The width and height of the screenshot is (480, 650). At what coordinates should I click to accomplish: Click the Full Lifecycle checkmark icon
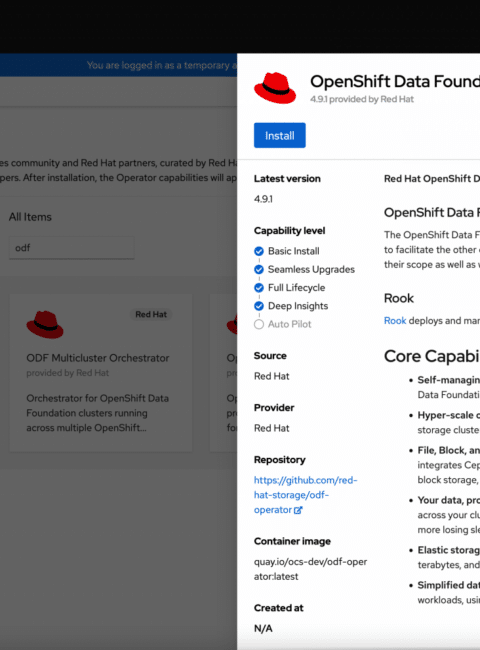click(259, 288)
